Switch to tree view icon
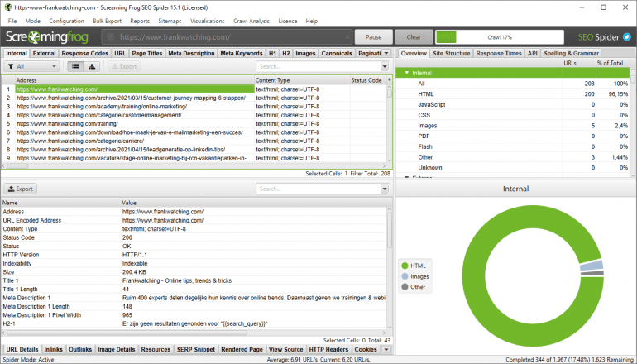637x364 pixels. click(92, 67)
